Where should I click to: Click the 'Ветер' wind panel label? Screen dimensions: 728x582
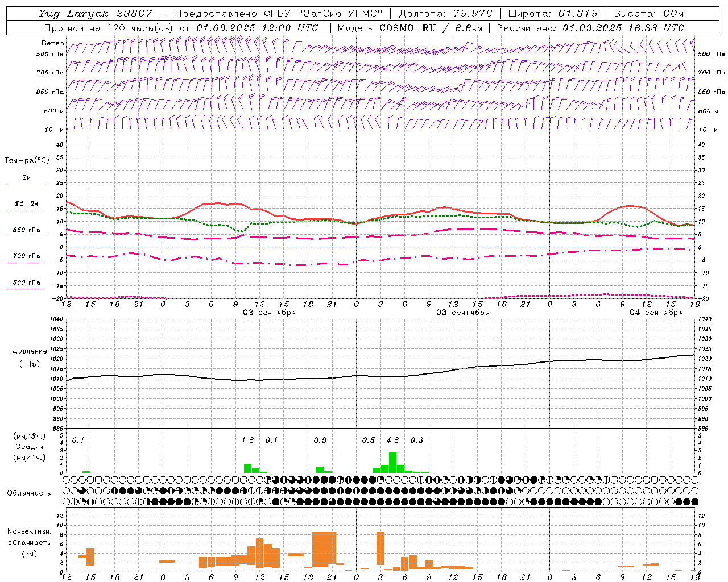point(53,43)
